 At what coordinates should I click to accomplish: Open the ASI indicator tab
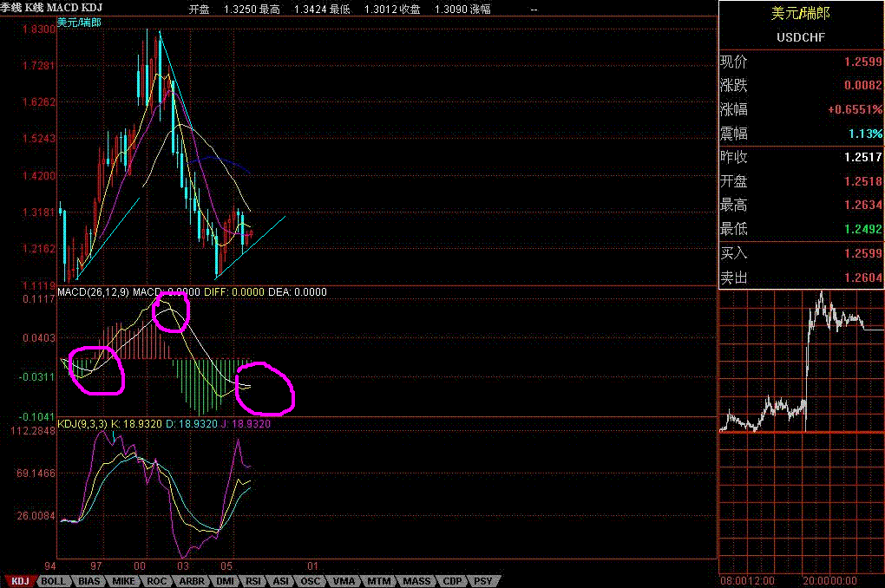click(x=281, y=581)
